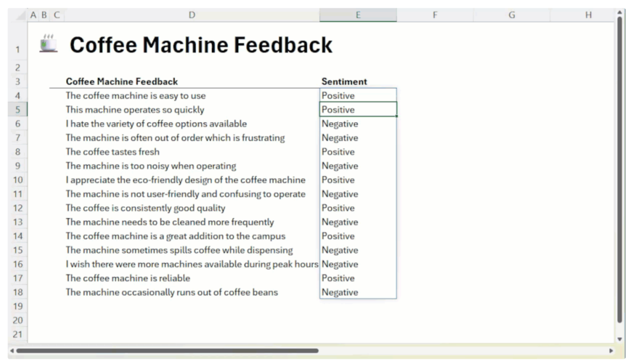Image resolution: width=632 pixels, height=364 pixels.
Task: Click the horizontal scrollbar left arrow
Action: click(x=12, y=351)
